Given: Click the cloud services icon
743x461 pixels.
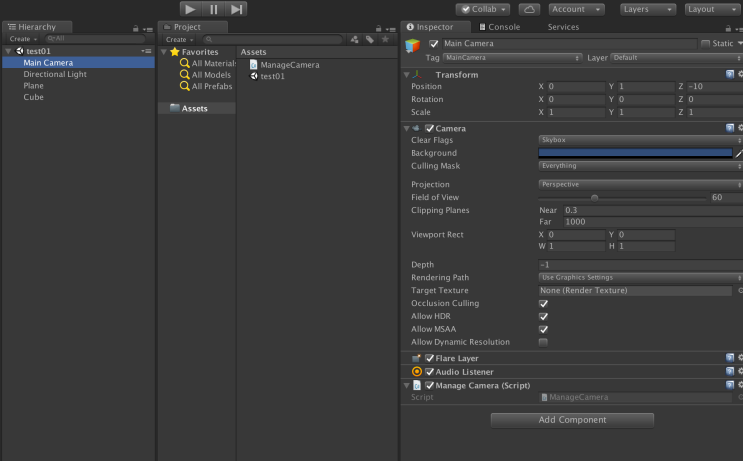Looking at the screenshot, I should 529,9.
